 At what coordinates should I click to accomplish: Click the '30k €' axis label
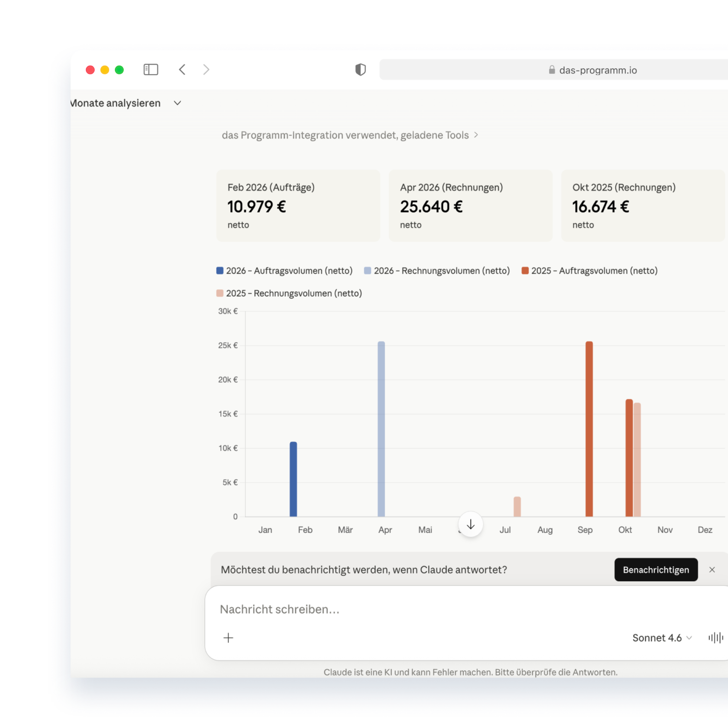[x=228, y=311]
